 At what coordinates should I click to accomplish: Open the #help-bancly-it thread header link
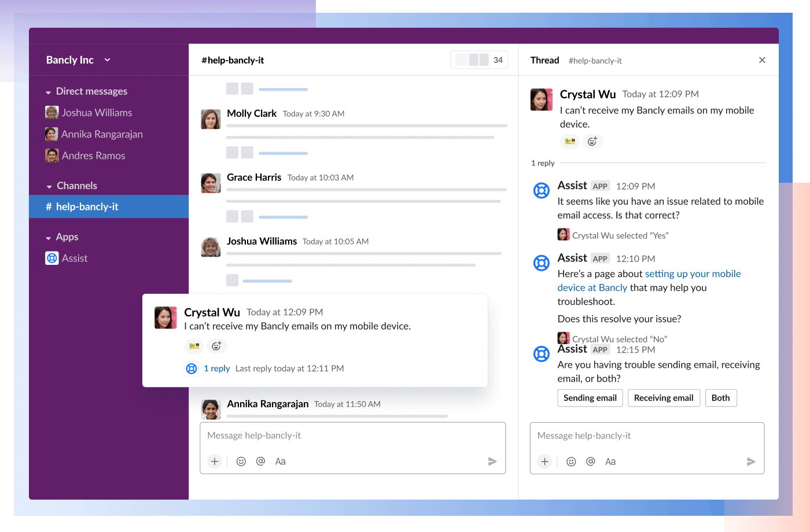(595, 60)
